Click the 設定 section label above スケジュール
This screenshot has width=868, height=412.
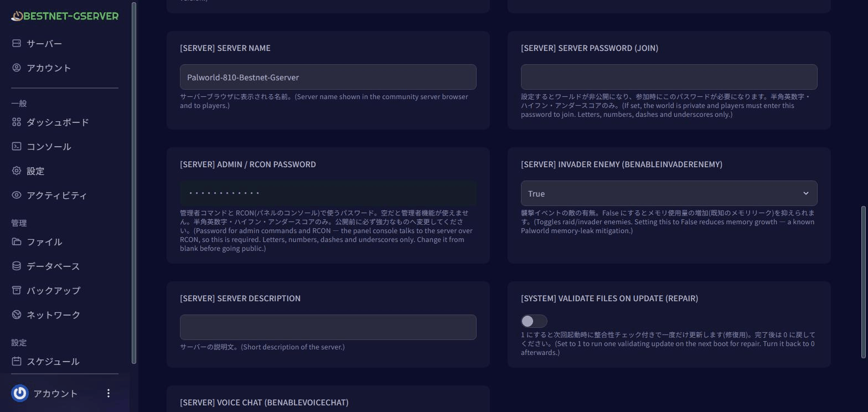click(19, 343)
